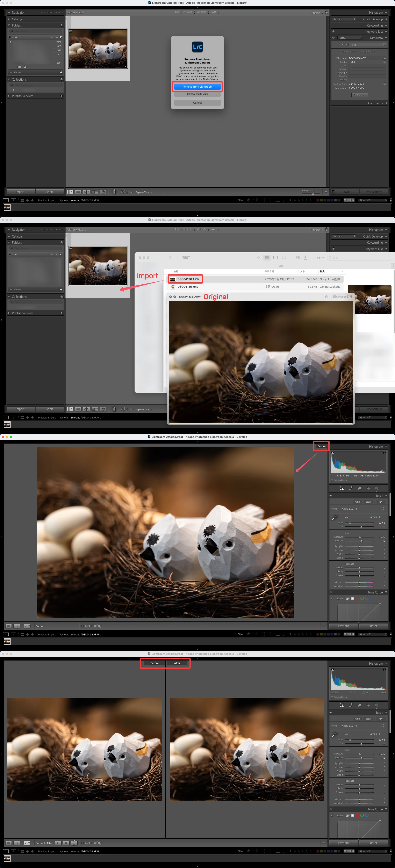The width and height of the screenshot is (395, 868).
Task: Click the swap before and after settings button
Action: coord(74,843)
